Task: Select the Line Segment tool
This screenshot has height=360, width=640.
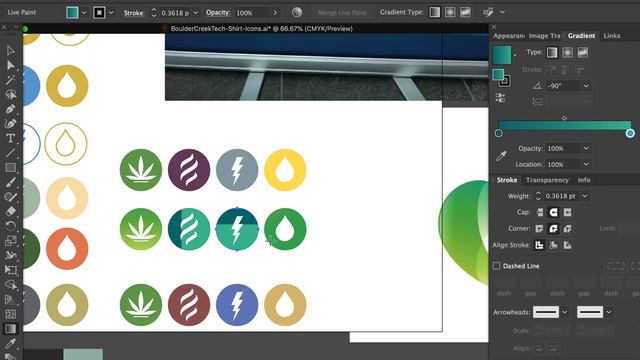Action: (11, 153)
